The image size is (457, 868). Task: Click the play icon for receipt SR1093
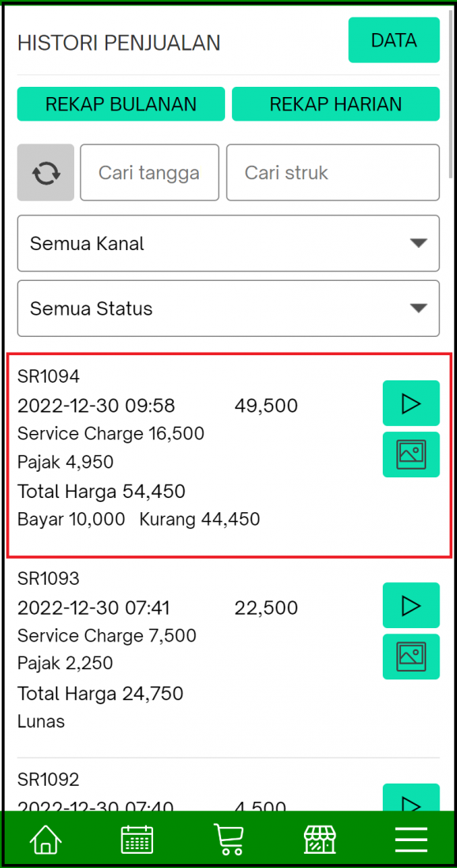click(410, 605)
